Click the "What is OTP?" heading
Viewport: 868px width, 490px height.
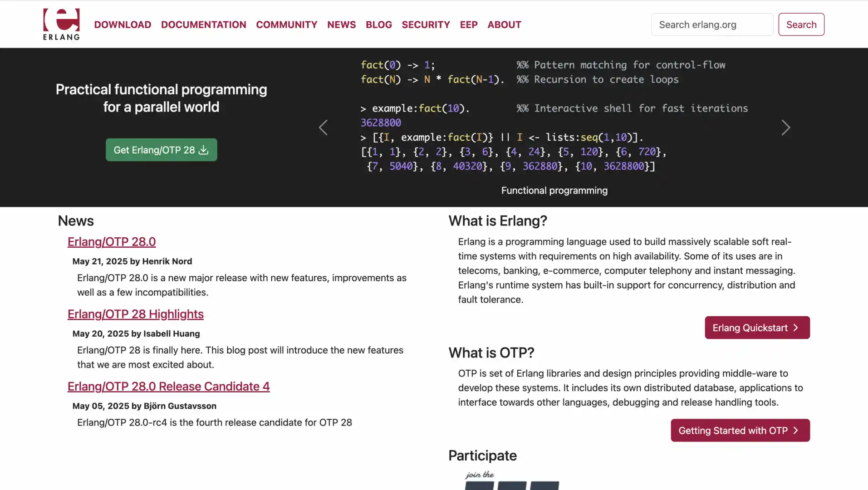click(x=491, y=353)
